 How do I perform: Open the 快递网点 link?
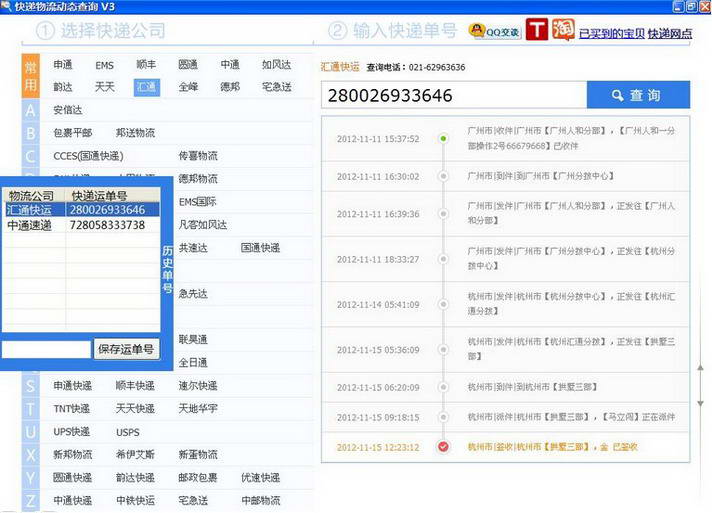click(670, 34)
